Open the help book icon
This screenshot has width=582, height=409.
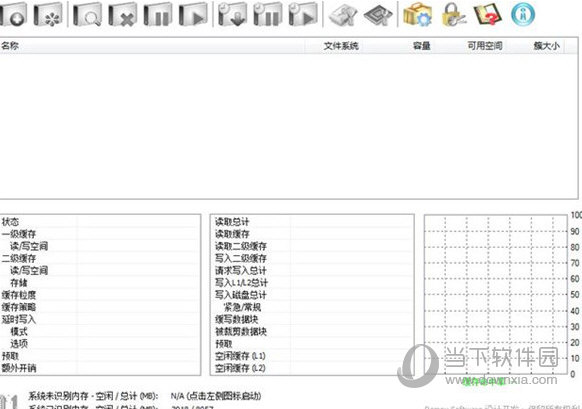[x=488, y=15]
